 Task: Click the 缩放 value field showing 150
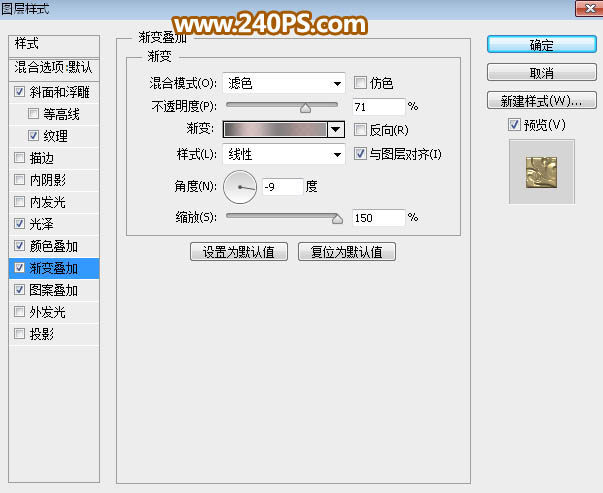tap(378, 218)
